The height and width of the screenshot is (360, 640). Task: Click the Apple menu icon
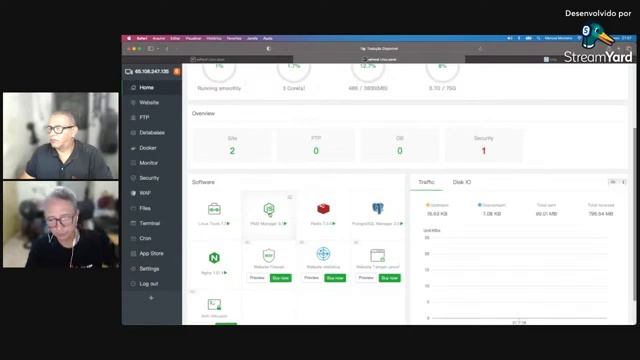pos(129,38)
